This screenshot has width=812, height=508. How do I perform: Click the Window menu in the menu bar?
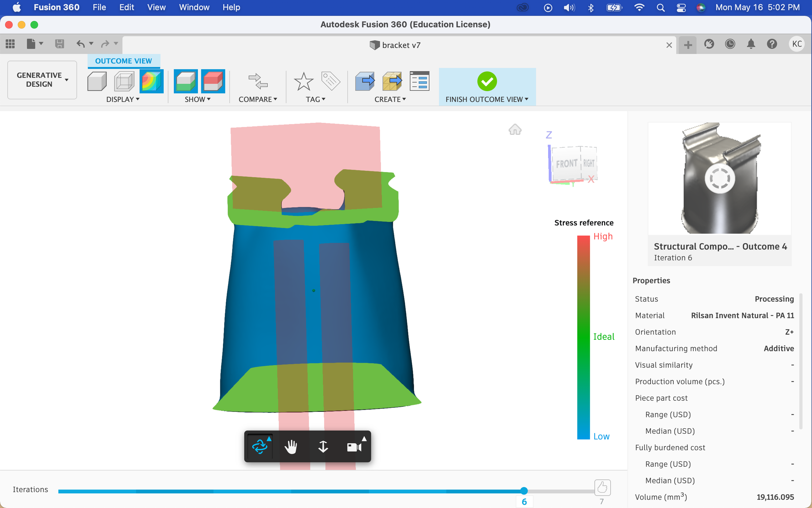pos(194,7)
